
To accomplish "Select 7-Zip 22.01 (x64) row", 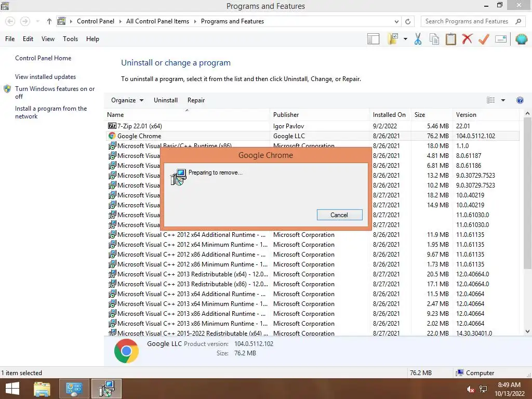I will (x=312, y=126).
